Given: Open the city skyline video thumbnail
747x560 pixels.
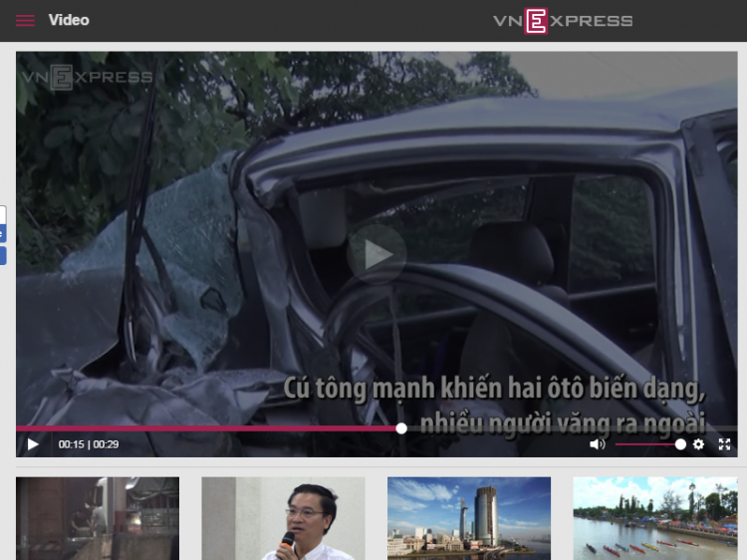Looking at the screenshot, I should [x=469, y=518].
